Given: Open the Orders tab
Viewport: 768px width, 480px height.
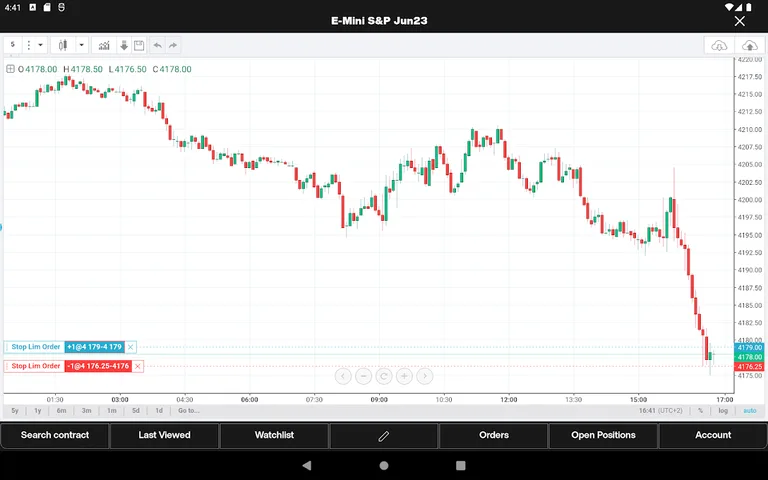Looking at the screenshot, I should (x=494, y=435).
